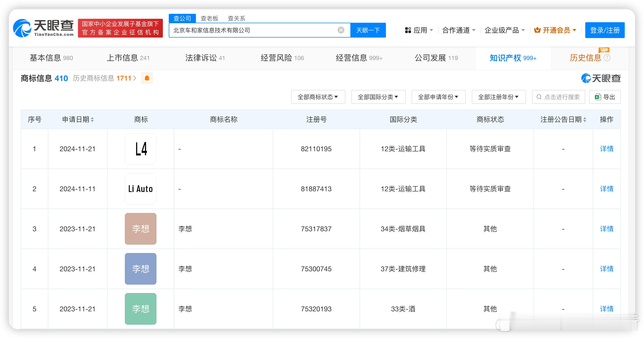Open the 经营风险 tab
Screen dimensions: 644x338
282,58
